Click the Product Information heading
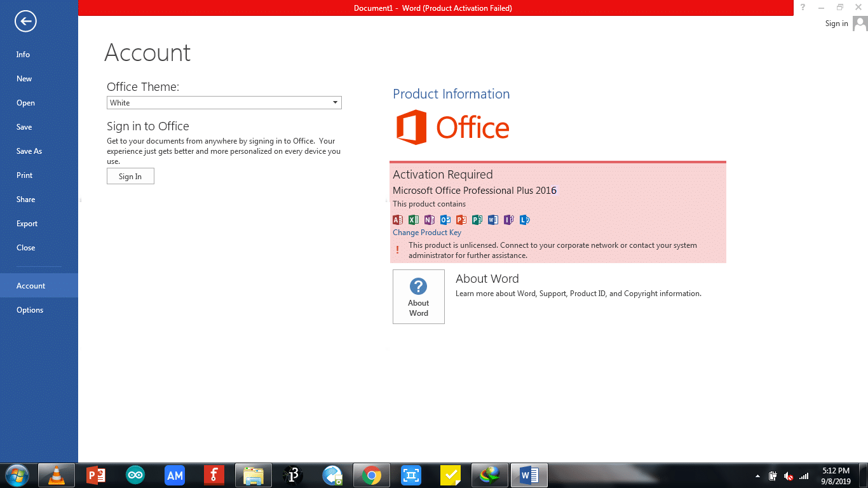This screenshot has height=488, width=868. (451, 94)
